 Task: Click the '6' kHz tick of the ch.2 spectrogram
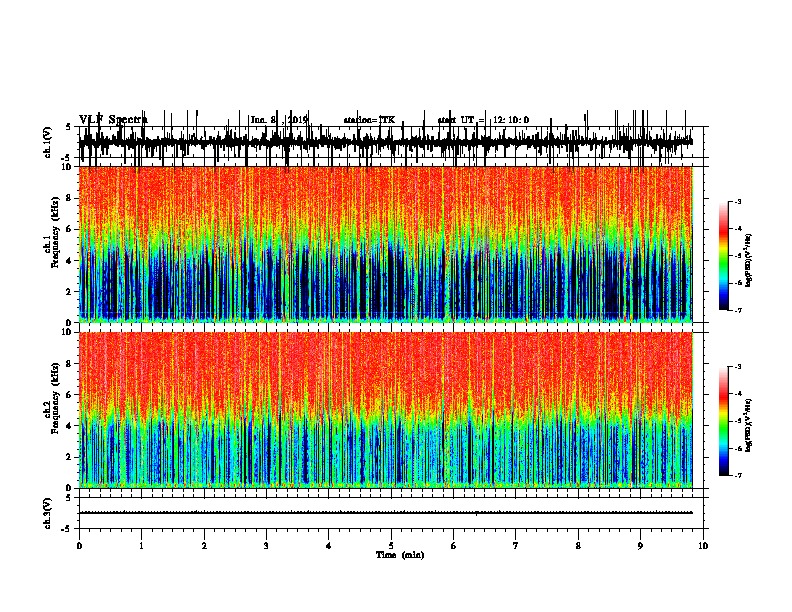coord(70,395)
